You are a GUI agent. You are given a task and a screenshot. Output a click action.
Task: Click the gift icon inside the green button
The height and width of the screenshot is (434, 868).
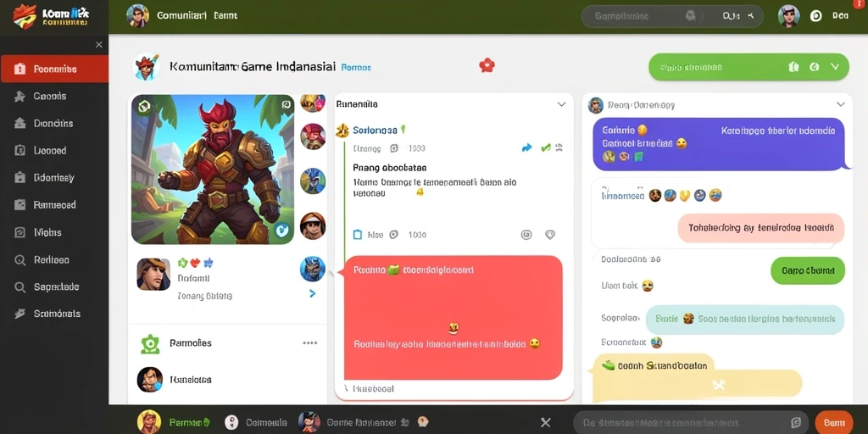pyautogui.click(x=793, y=67)
